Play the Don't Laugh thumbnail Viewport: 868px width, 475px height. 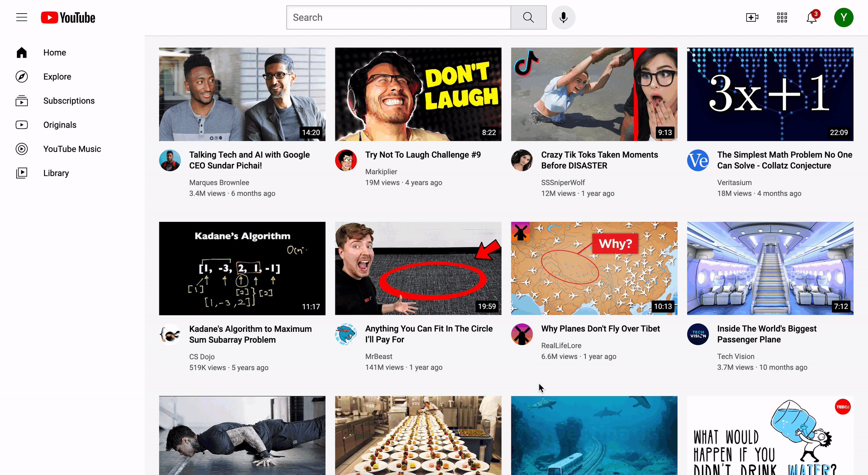point(418,94)
